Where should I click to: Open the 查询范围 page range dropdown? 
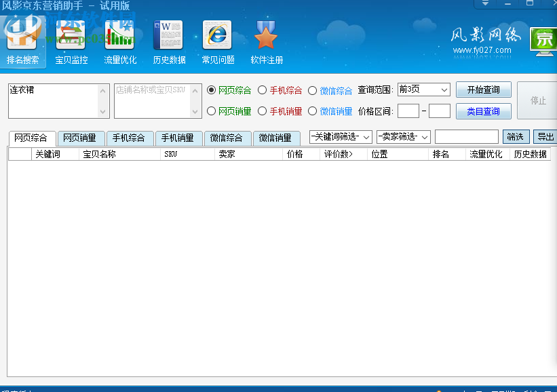point(424,89)
